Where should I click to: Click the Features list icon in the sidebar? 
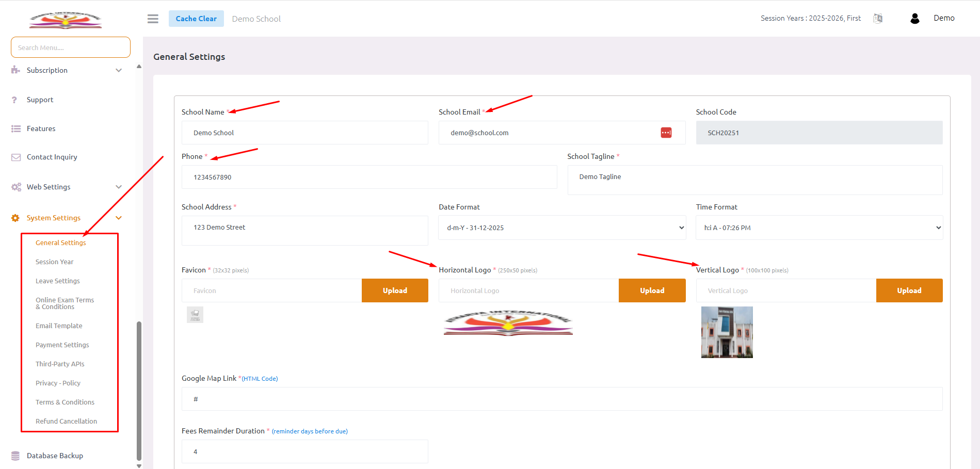(15, 128)
